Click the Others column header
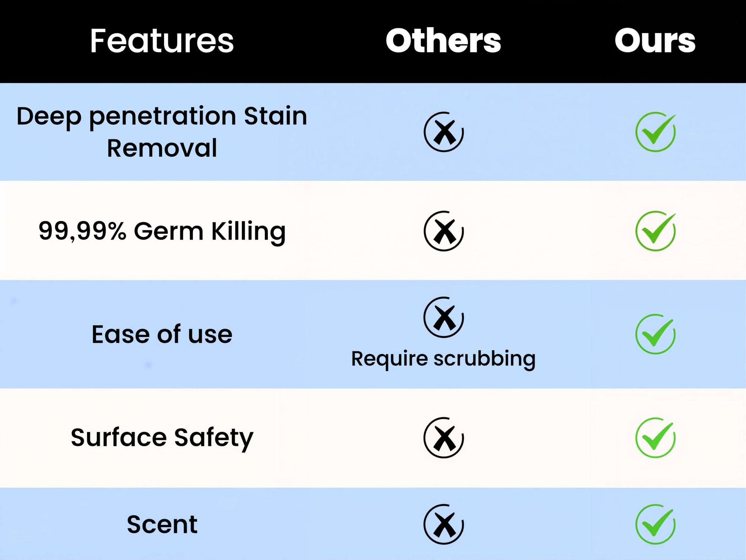Screen dimensions: 746x560 443,41
